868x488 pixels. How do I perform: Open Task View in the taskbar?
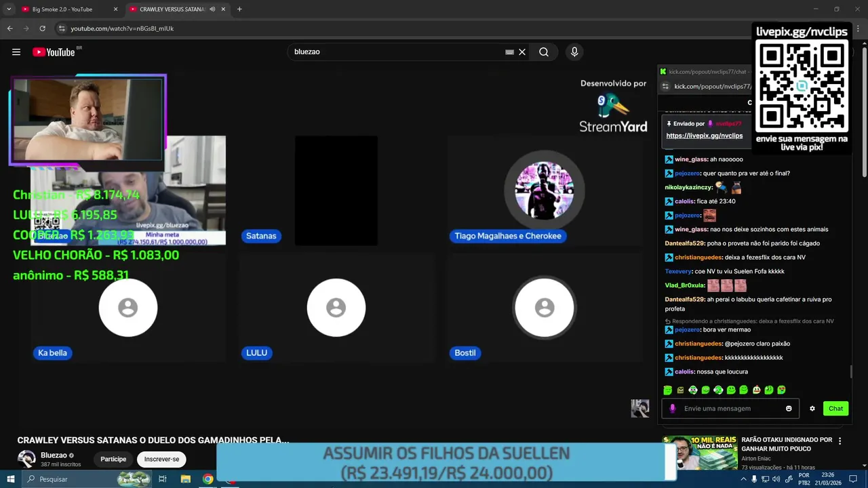163,479
